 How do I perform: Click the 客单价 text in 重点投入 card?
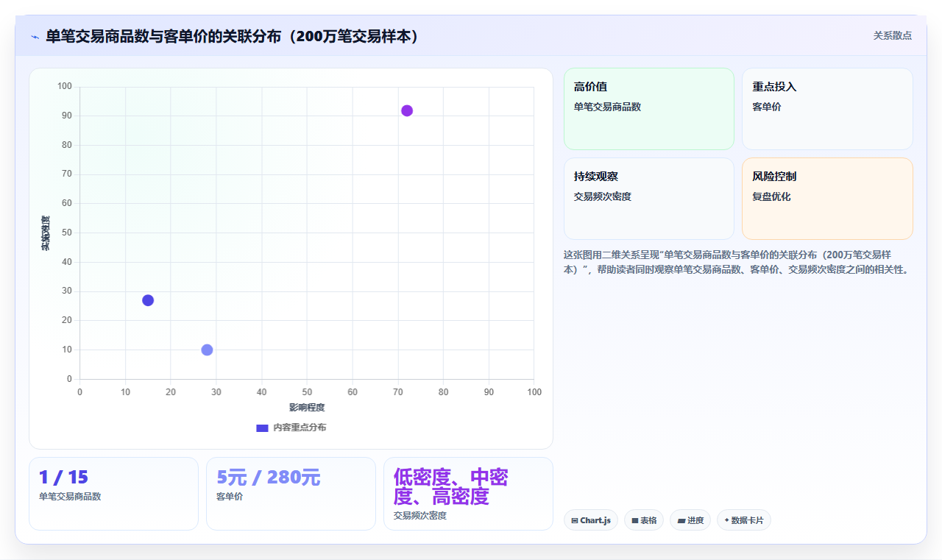pyautogui.click(x=767, y=107)
